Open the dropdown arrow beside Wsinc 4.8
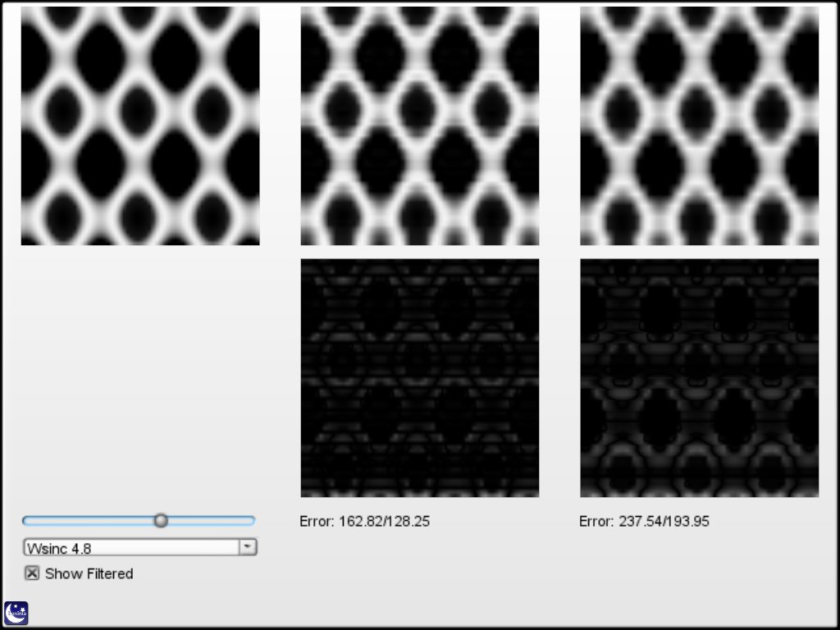Viewport: 840px width, 630px height. (x=247, y=547)
